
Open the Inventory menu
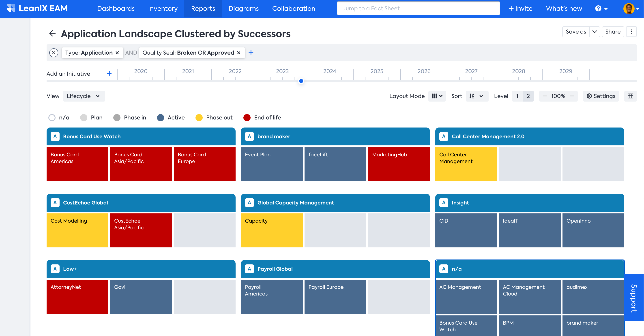pos(163,9)
